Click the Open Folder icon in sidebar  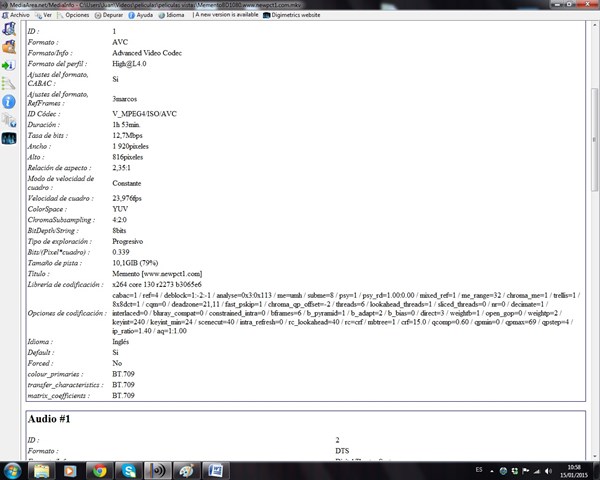tap(9, 47)
